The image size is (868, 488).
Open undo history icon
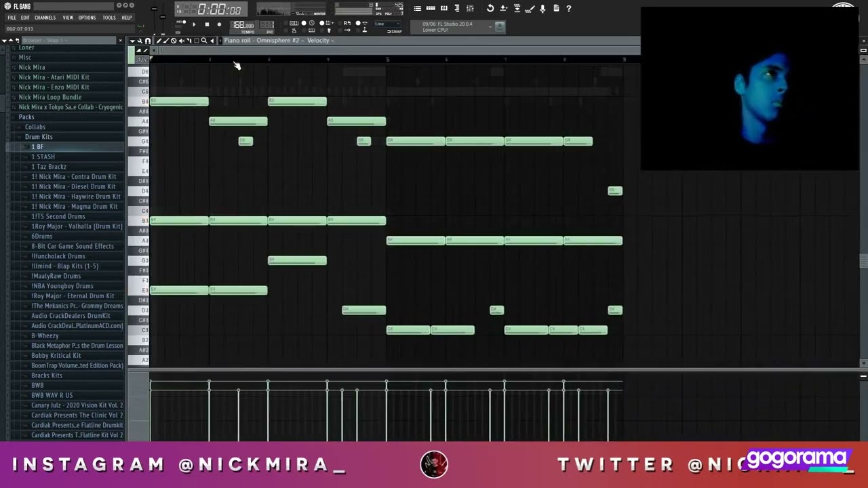pos(490,8)
